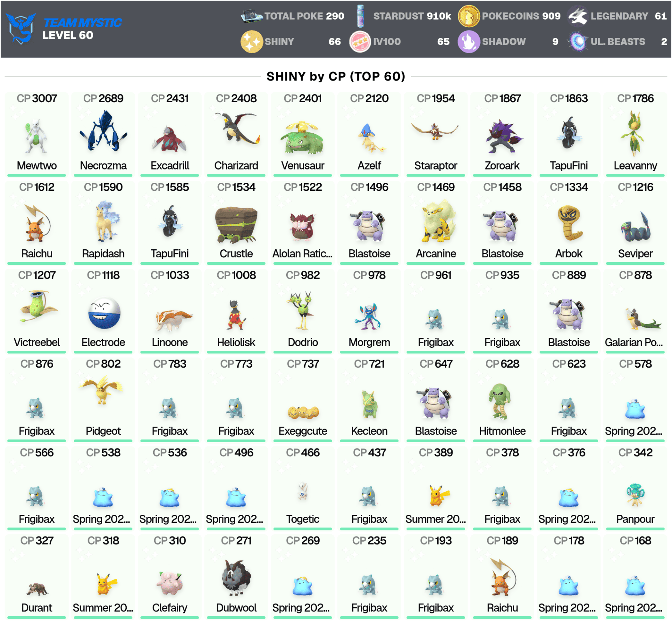
Task: Tap the Durant CP 327 sprite
Action: 38,589
